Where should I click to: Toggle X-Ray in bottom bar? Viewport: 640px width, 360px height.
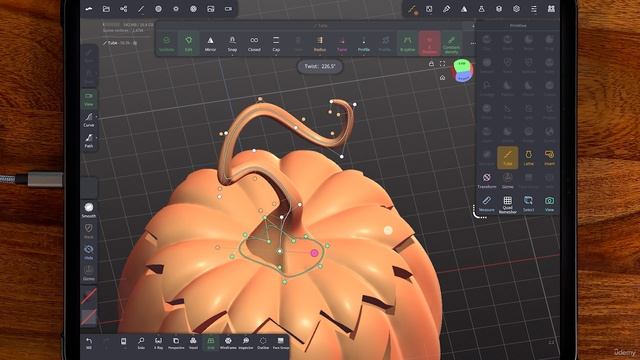tap(158, 342)
